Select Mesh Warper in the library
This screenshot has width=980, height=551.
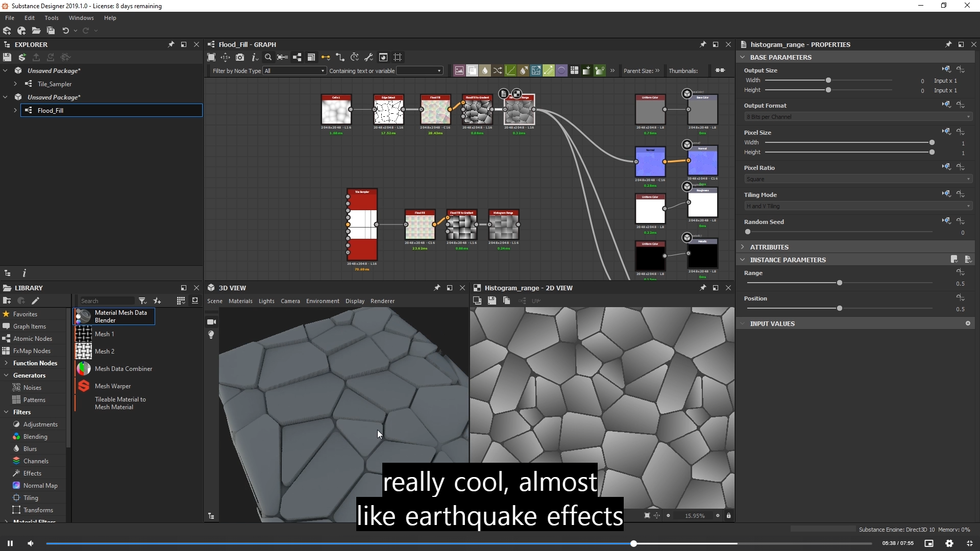113,386
